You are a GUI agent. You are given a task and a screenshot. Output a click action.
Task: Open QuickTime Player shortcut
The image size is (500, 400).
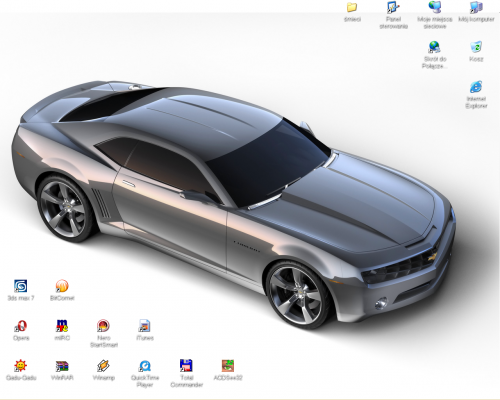145,366
